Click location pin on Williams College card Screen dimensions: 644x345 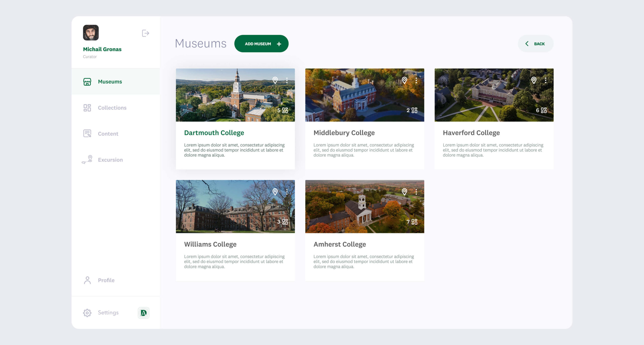click(x=275, y=192)
